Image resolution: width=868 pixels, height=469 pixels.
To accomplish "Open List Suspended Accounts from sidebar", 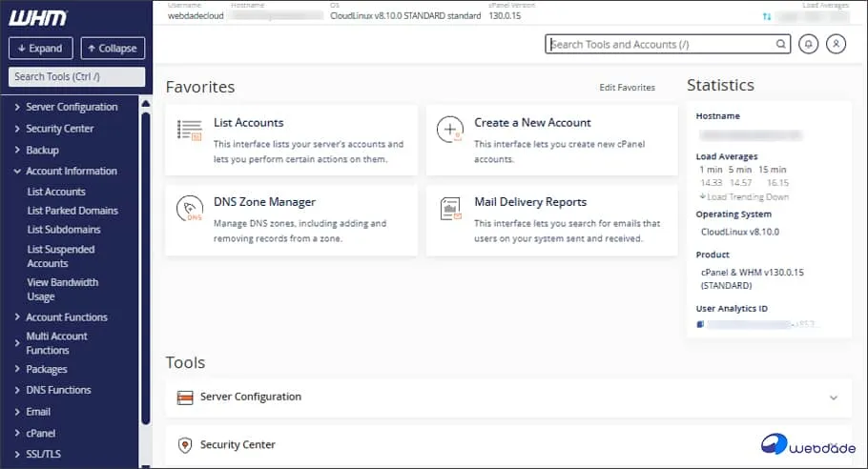I will [60, 255].
